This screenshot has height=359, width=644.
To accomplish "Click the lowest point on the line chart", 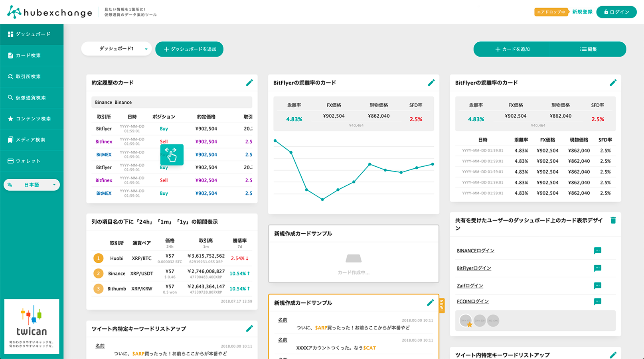I will 322,199.
